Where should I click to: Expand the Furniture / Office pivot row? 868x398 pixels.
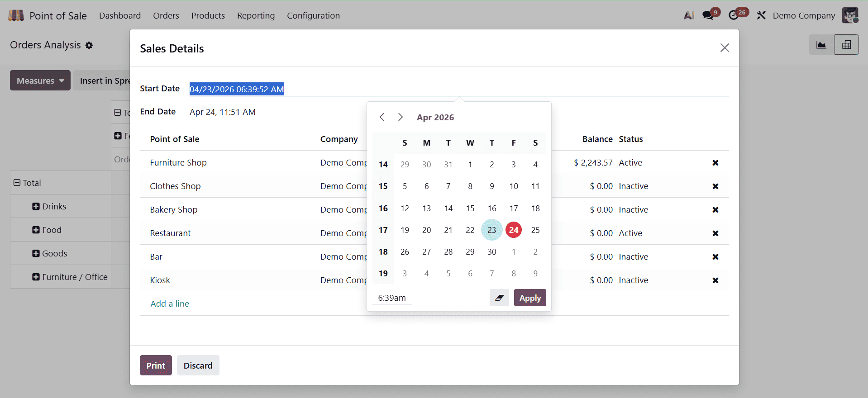pyautogui.click(x=36, y=277)
